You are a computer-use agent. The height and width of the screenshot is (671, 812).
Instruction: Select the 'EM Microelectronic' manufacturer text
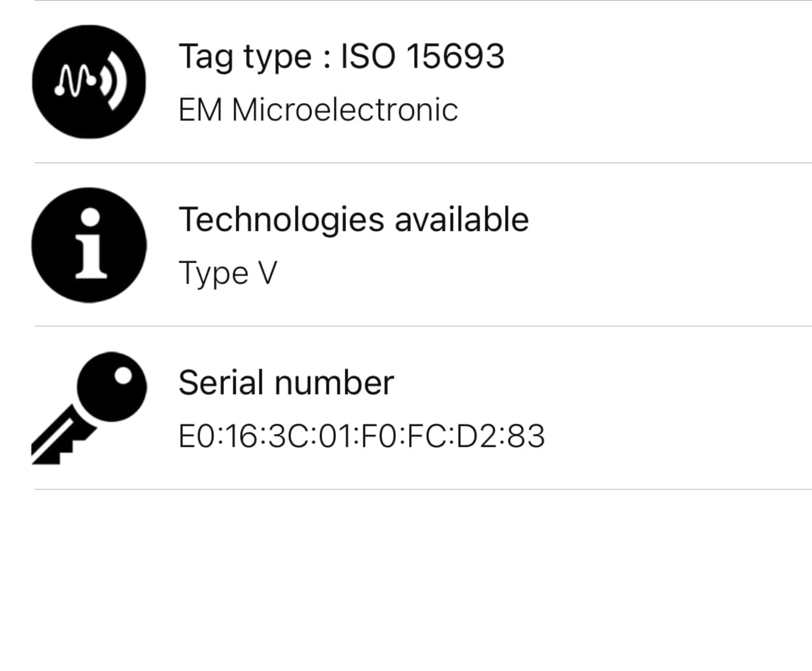[318, 110]
